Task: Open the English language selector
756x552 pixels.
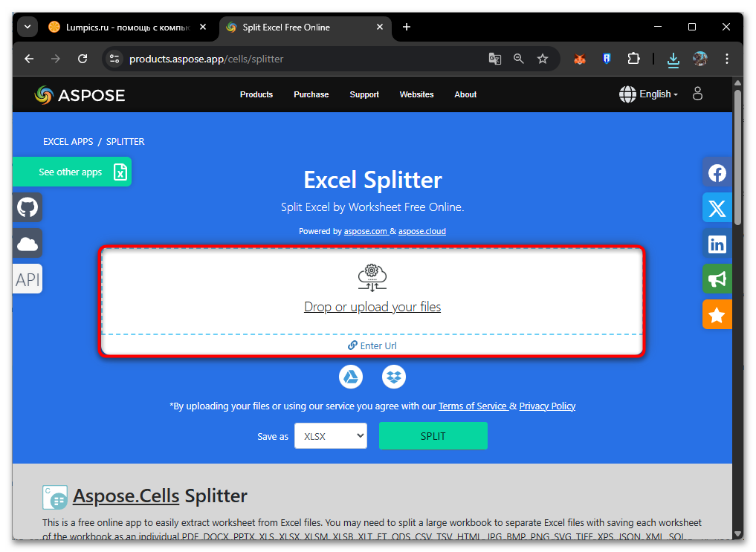Action: pyautogui.click(x=647, y=94)
